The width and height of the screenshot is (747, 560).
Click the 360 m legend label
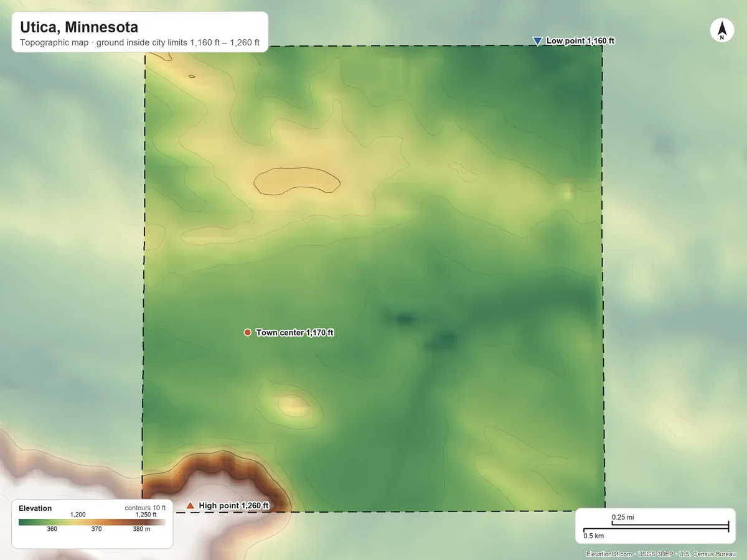pyautogui.click(x=52, y=530)
